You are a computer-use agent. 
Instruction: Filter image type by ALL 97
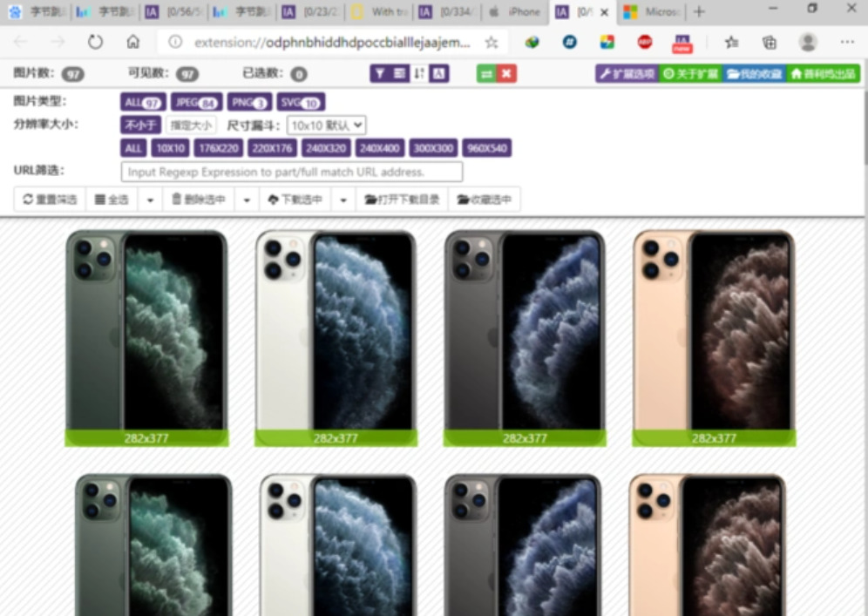coord(143,103)
